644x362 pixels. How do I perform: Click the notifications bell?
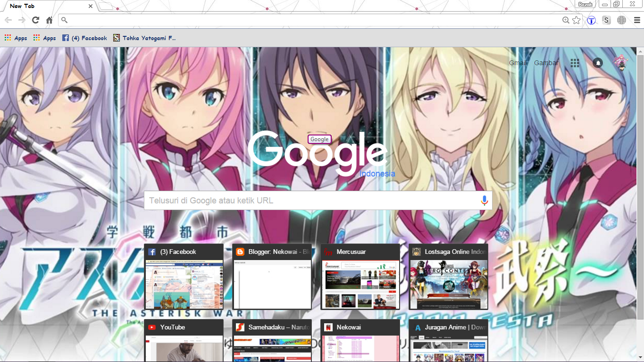coord(598,62)
